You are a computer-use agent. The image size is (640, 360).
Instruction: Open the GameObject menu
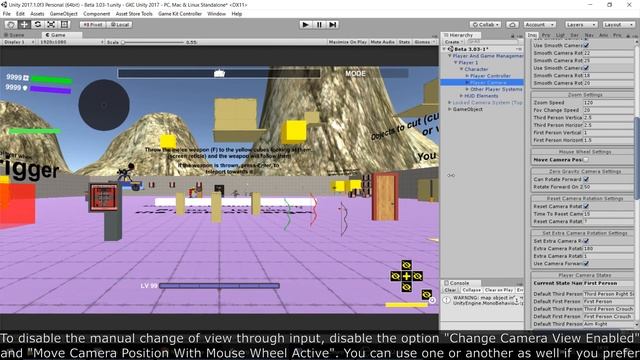tap(63, 14)
